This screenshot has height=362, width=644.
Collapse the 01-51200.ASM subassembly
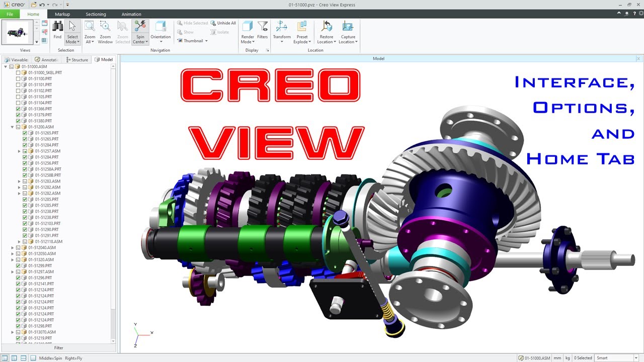tap(13, 127)
